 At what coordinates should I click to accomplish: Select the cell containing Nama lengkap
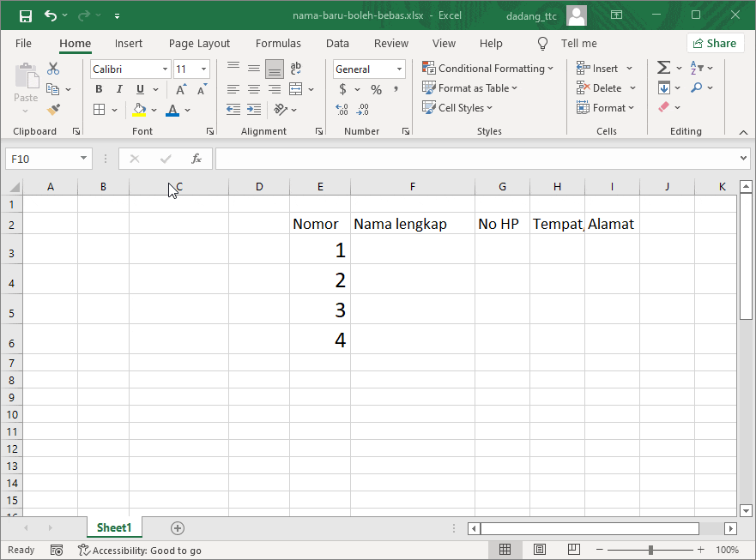click(x=412, y=224)
